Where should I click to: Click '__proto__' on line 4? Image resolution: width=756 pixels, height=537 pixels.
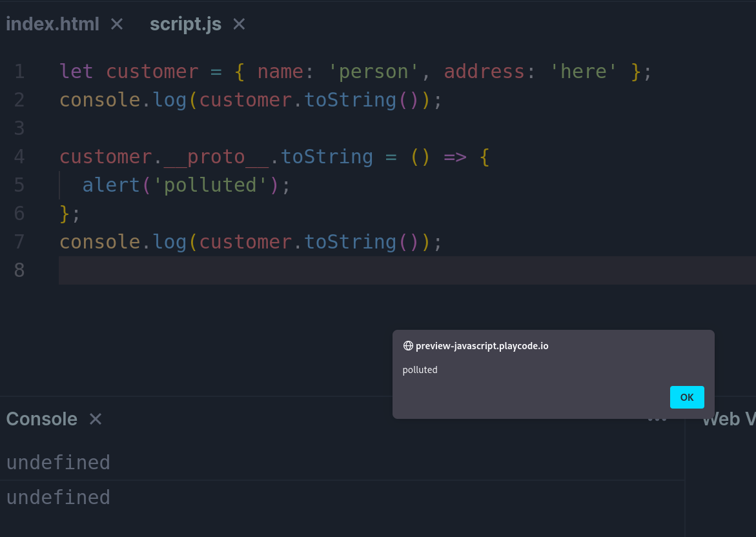[216, 157]
